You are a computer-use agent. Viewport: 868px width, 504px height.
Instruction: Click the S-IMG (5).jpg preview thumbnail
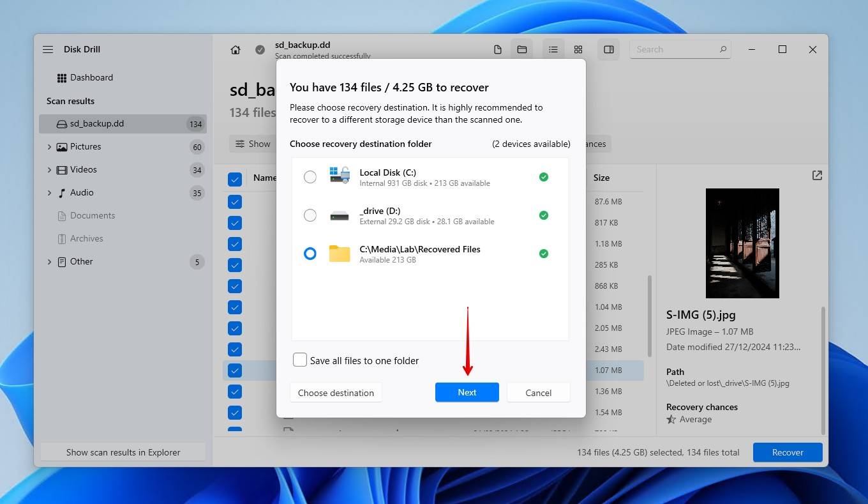[x=742, y=243]
